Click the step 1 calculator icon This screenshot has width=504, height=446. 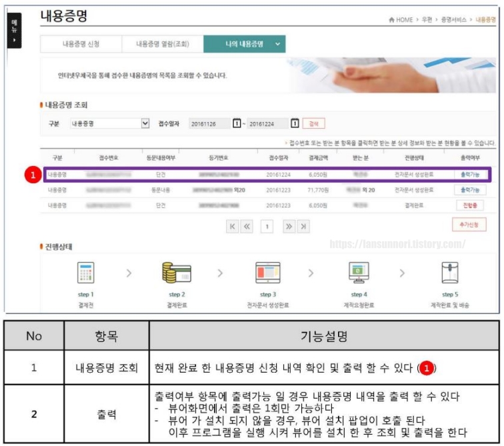[x=86, y=273]
